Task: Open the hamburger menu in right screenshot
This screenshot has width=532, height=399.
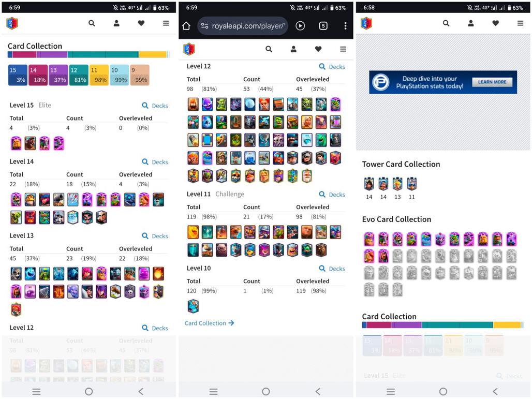Action: pyautogui.click(x=520, y=23)
